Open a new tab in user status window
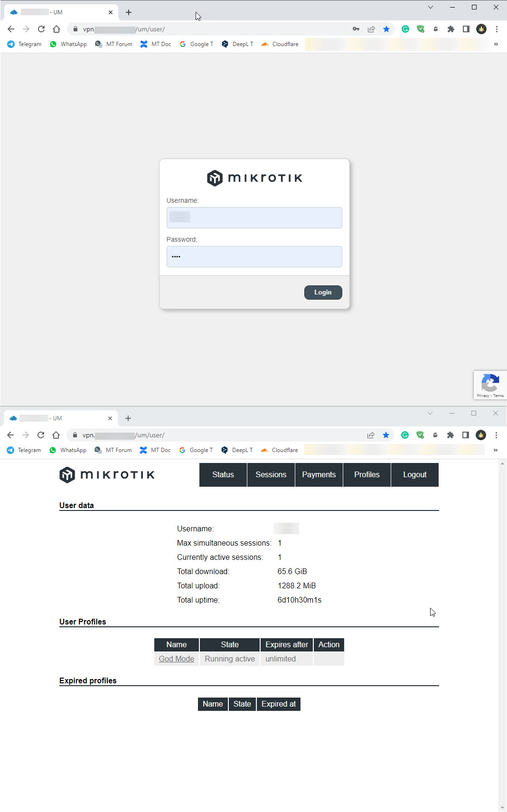Image resolution: width=507 pixels, height=812 pixels. [x=128, y=418]
